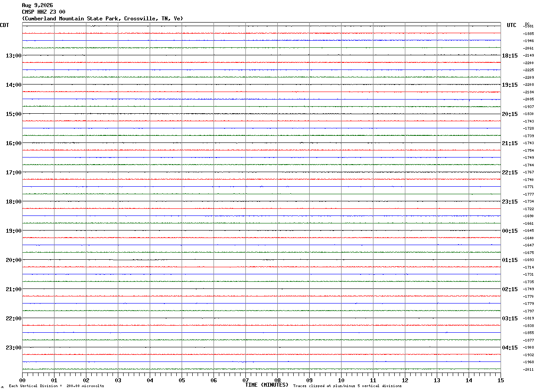Viewport: 536px width, 392px height.
Task: Click the DC offset column header
Action: 527,24
